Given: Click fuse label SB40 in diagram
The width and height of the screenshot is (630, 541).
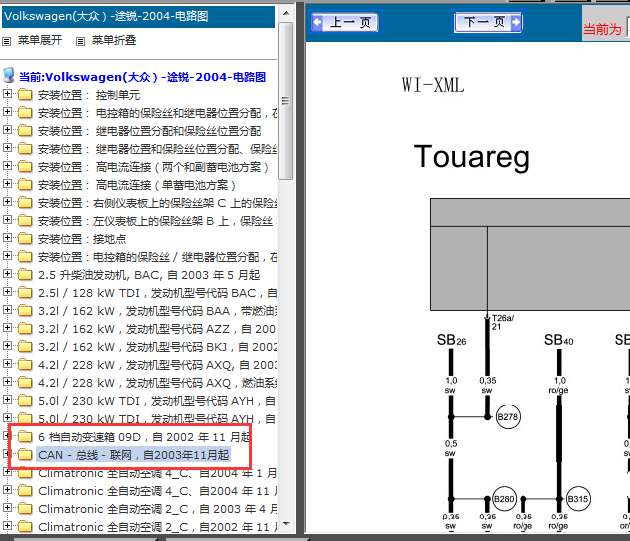Looking at the screenshot, I should coord(558,340).
